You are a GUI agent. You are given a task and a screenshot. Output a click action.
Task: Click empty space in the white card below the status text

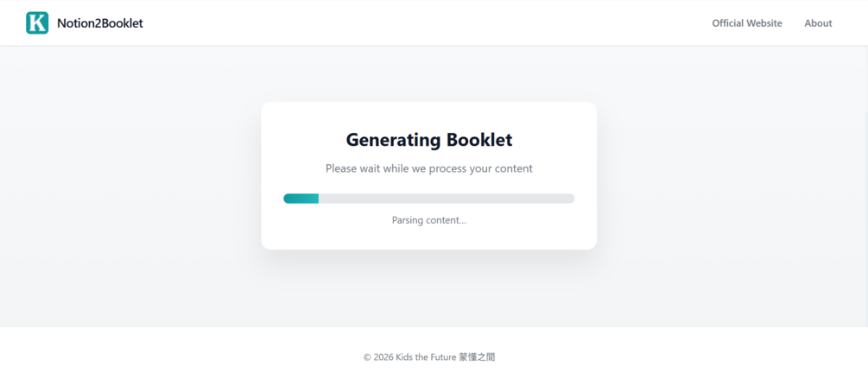click(428, 237)
